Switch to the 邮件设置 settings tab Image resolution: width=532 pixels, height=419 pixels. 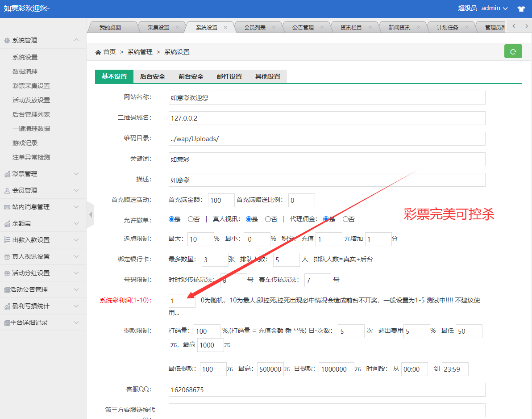(229, 76)
